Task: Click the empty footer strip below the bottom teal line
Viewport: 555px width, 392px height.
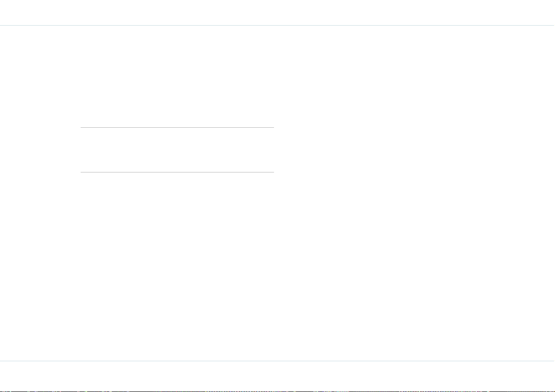Action: coord(278,376)
